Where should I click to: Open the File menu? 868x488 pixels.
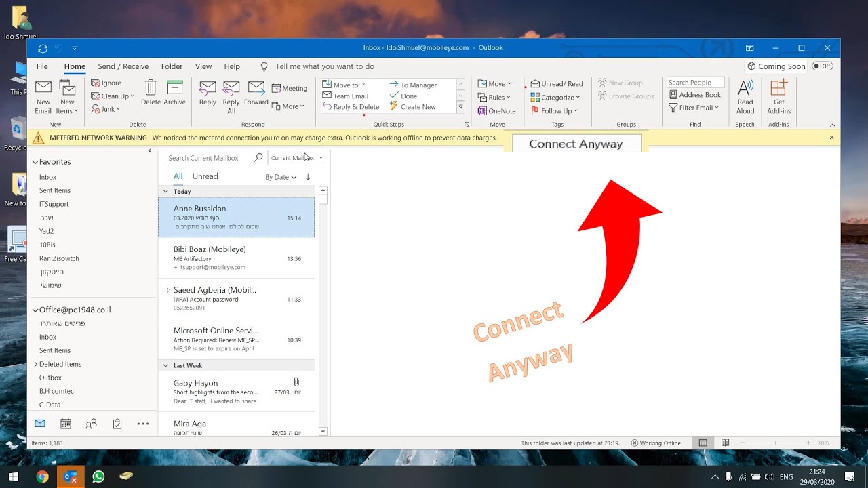pos(42,66)
